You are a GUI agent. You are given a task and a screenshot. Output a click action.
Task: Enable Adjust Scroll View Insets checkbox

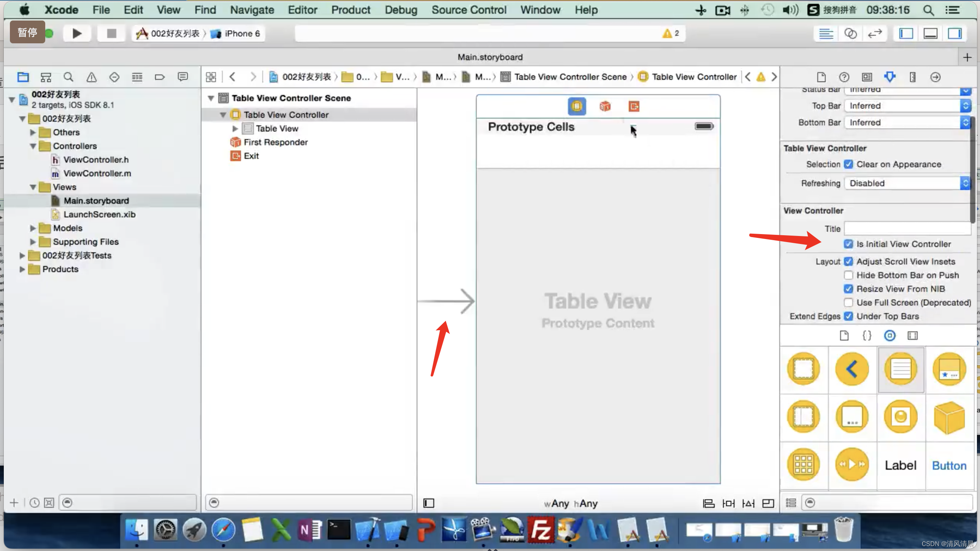click(848, 261)
